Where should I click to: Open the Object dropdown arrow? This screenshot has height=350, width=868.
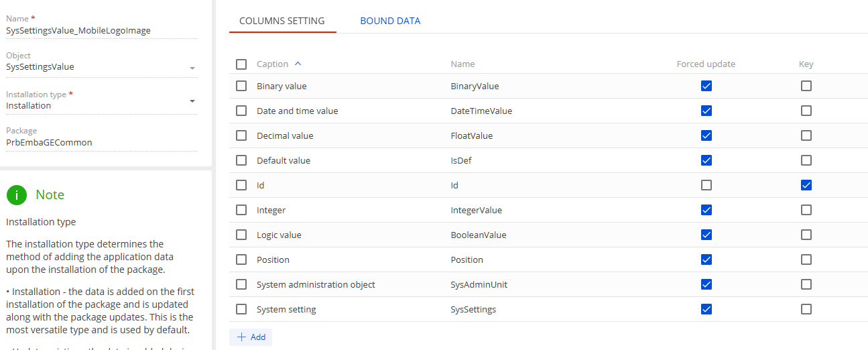(x=192, y=68)
